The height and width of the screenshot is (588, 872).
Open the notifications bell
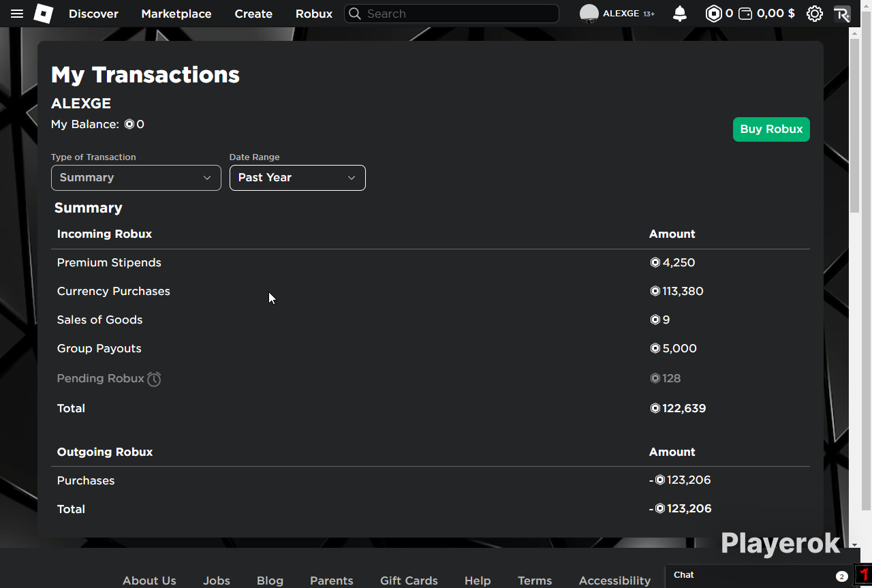(680, 14)
